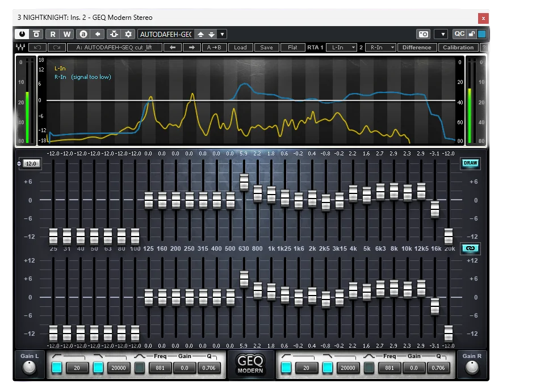Click the Gain L knob

tap(29, 368)
